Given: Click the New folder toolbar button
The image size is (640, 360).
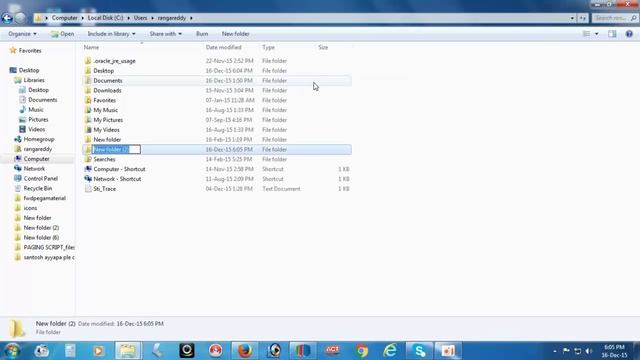Looking at the screenshot, I should (x=236, y=34).
